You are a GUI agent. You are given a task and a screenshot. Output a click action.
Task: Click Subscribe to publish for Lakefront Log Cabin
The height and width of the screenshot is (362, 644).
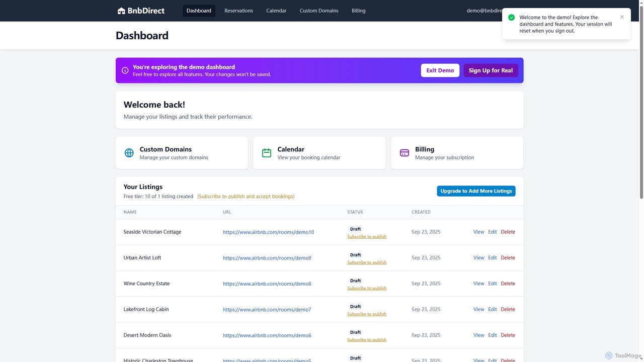[367, 314]
